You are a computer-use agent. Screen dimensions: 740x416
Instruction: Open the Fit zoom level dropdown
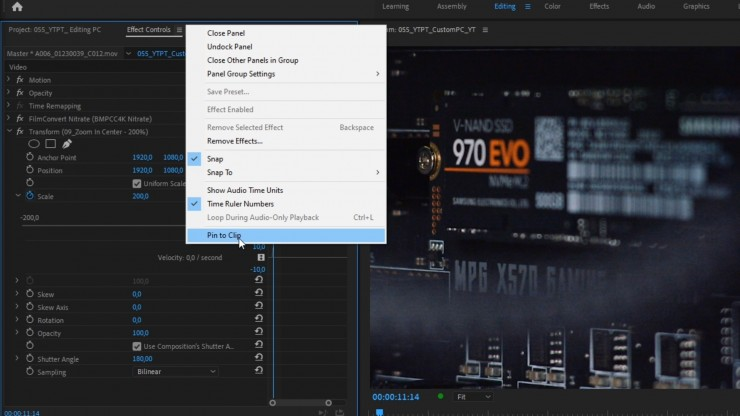click(473, 397)
